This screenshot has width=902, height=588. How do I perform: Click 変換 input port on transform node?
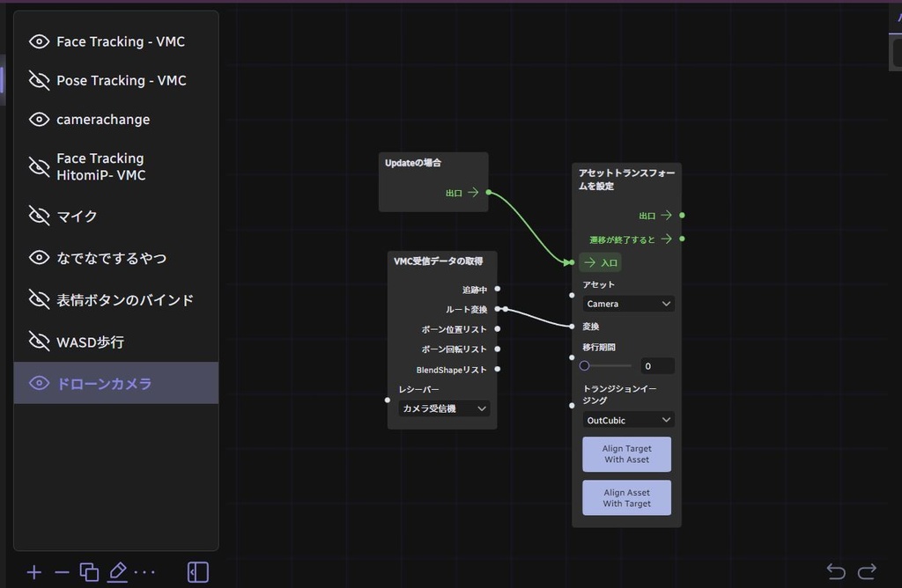point(571,327)
